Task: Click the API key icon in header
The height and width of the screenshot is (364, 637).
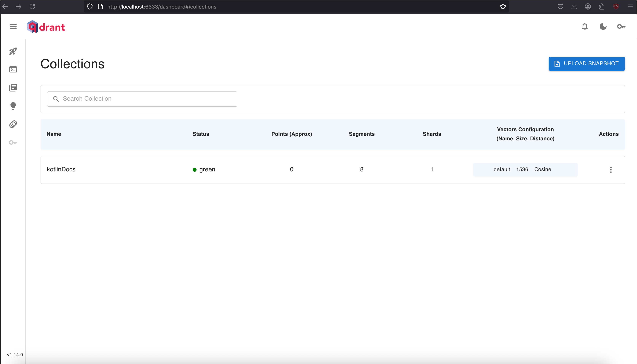Action: (621, 26)
